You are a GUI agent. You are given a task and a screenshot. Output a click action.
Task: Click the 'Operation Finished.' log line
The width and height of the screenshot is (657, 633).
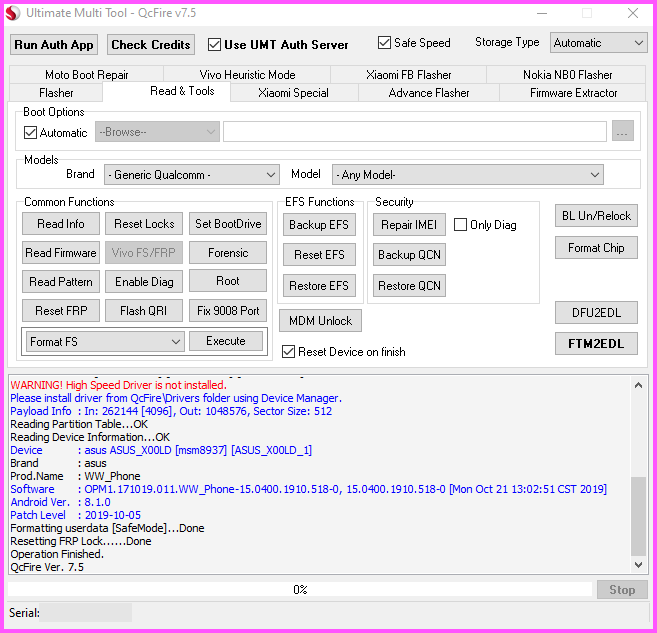(57, 554)
